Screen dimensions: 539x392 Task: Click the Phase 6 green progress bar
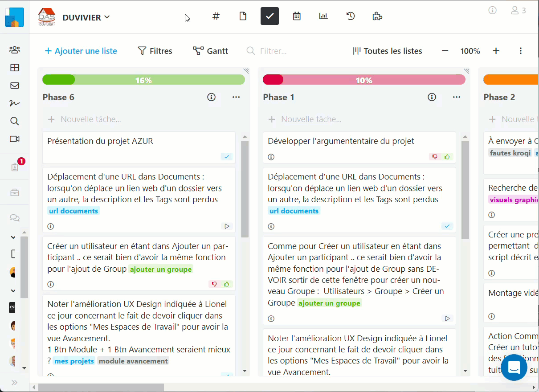click(143, 80)
